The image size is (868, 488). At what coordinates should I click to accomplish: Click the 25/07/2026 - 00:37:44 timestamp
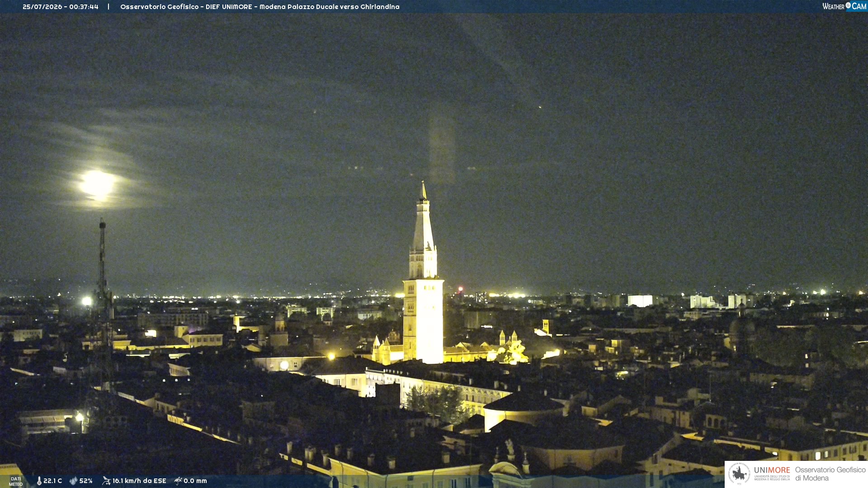pyautogui.click(x=61, y=7)
